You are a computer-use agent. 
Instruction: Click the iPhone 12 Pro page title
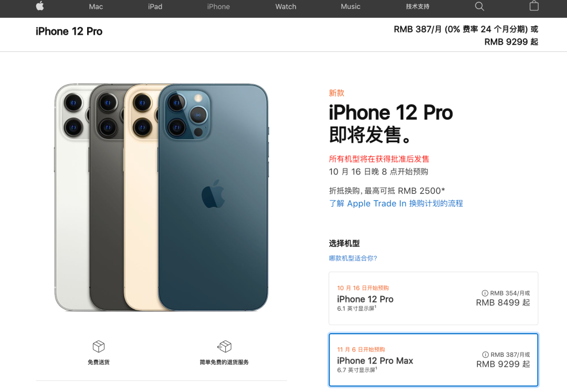69,31
